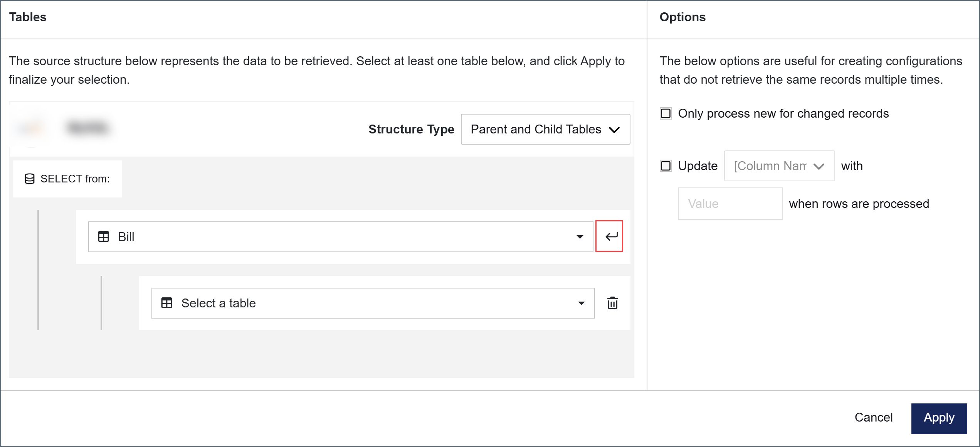The height and width of the screenshot is (447, 980).
Task: Open the Select a table dropdown
Action: [373, 303]
